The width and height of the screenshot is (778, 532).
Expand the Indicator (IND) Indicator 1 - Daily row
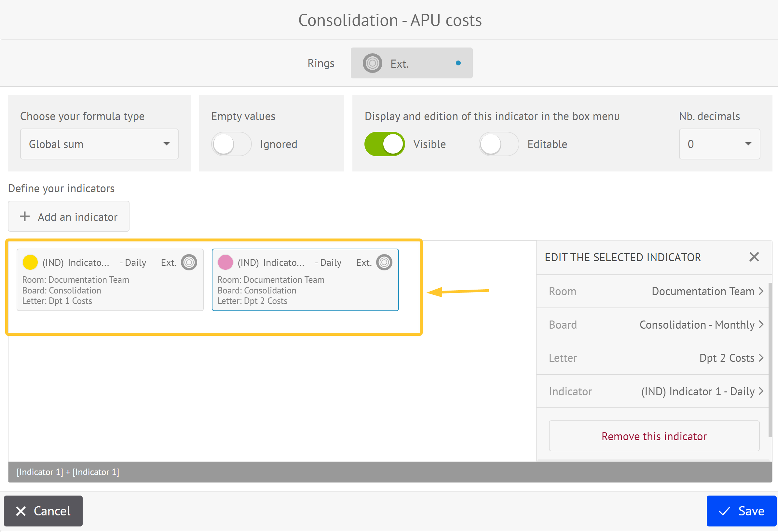pyautogui.click(x=652, y=391)
